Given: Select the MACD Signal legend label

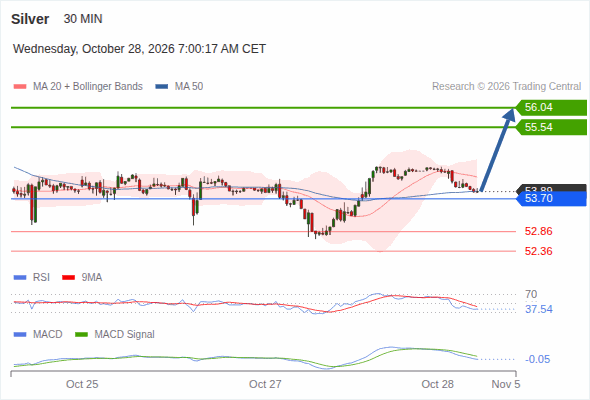Looking at the screenshot, I should coord(125,335).
